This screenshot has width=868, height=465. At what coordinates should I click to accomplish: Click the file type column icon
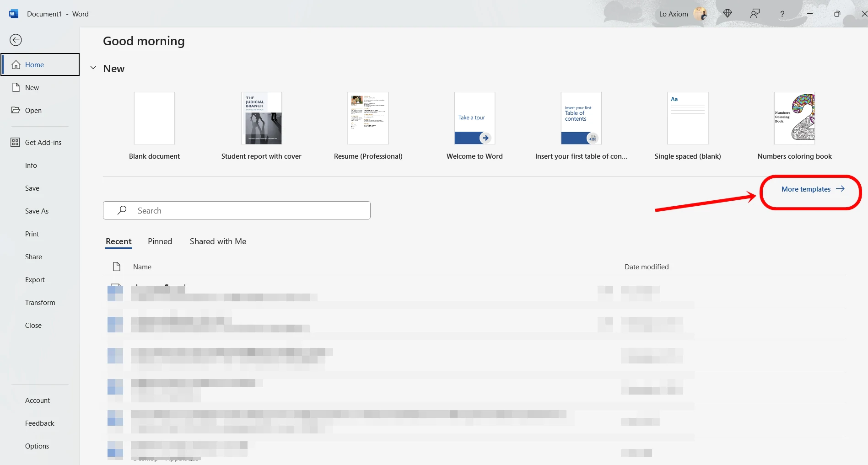tap(117, 267)
